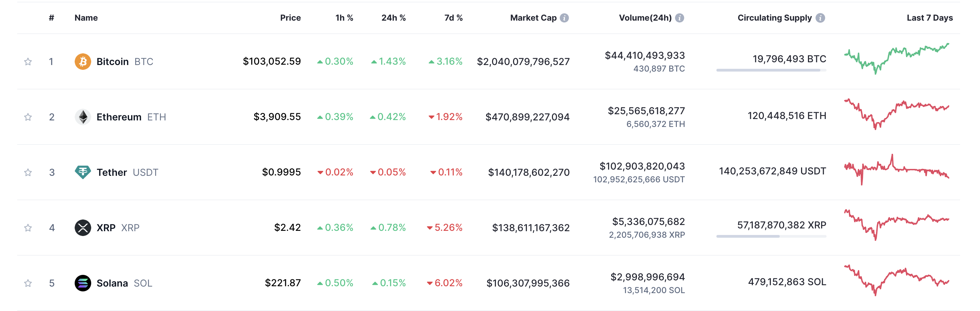
Task: Open the Circulating Supply info icon
Action: pyautogui.click(x=820, y=18)
